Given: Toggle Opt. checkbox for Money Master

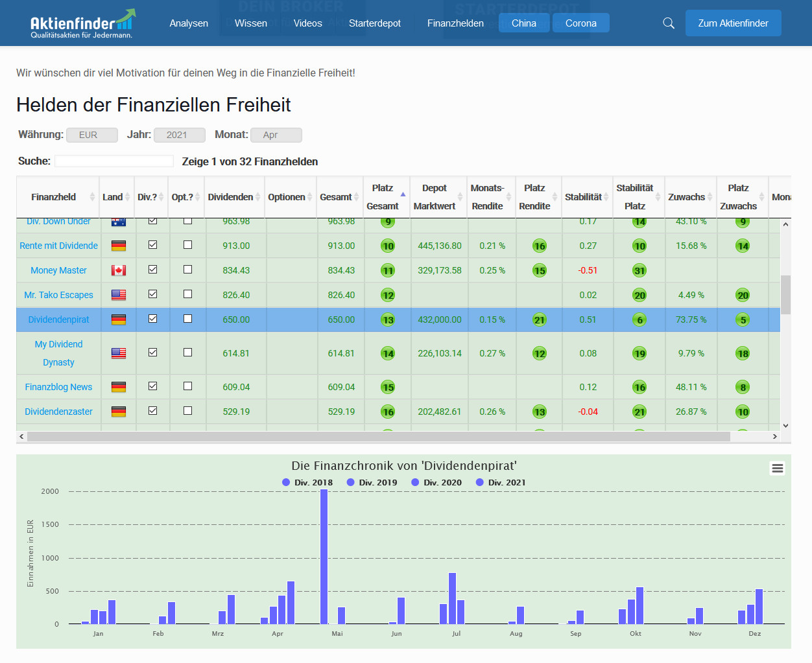Looking at the screenshot, I should coord(187,270).
